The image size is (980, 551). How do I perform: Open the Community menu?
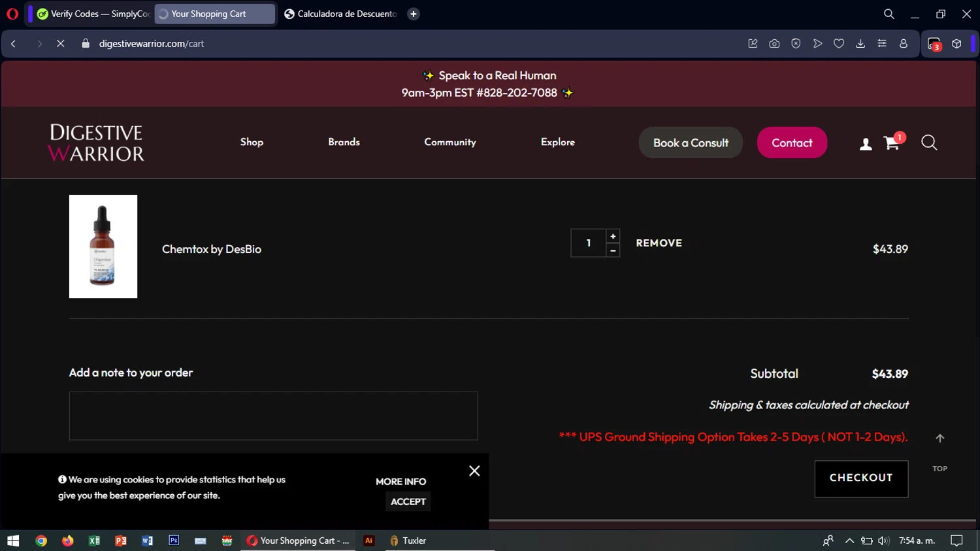(x=450, y=142)
